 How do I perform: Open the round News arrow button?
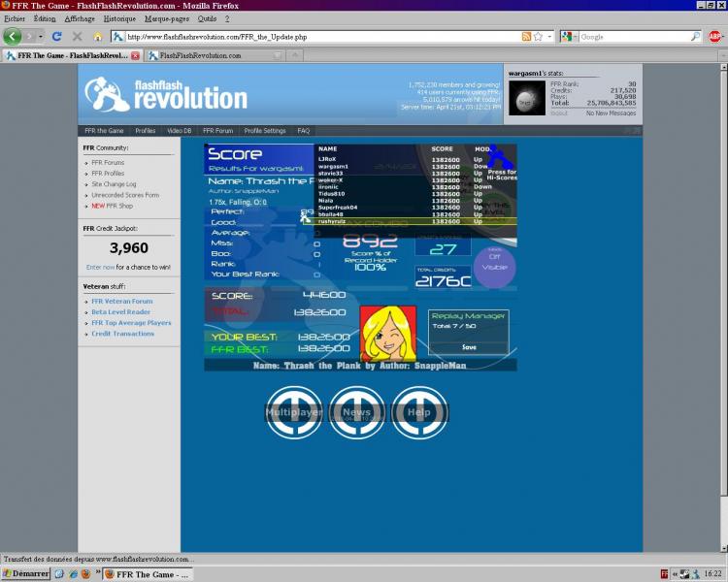[356, 412]
